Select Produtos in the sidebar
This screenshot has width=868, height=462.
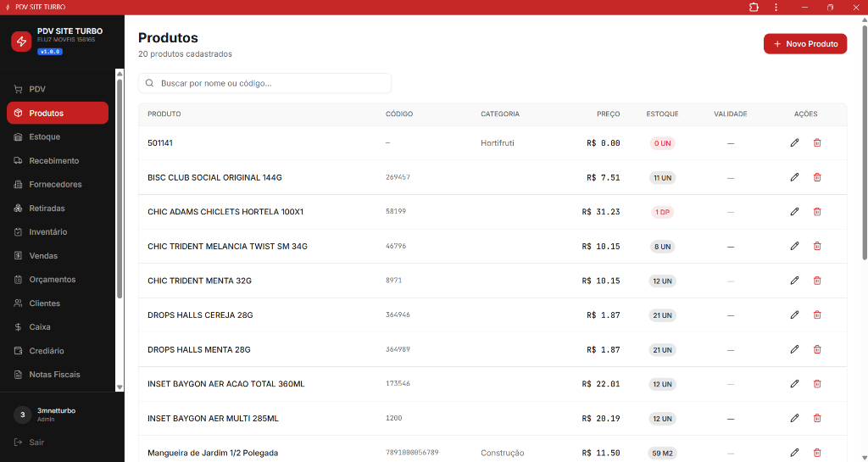[x=58, y=113]
